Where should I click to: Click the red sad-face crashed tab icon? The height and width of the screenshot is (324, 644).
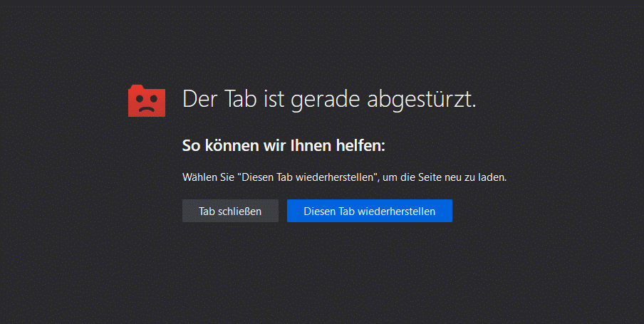[x=147, y=100]
